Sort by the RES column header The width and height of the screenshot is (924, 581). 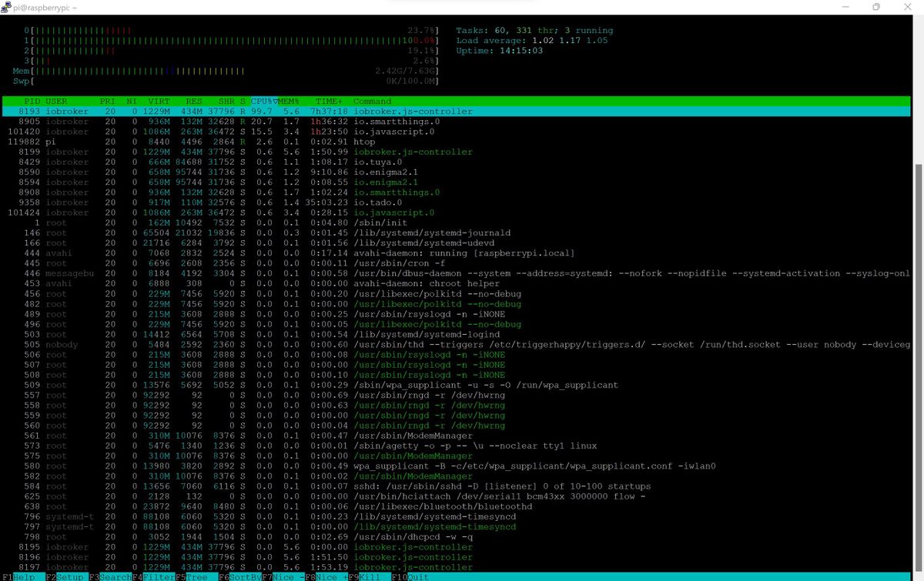coord(194,102)
